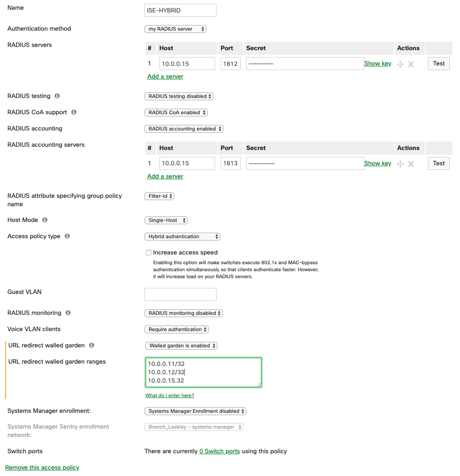This screenshot has height=476, width=460.
Task: Enable the Increase access speed checkbox
Action: 149,253
